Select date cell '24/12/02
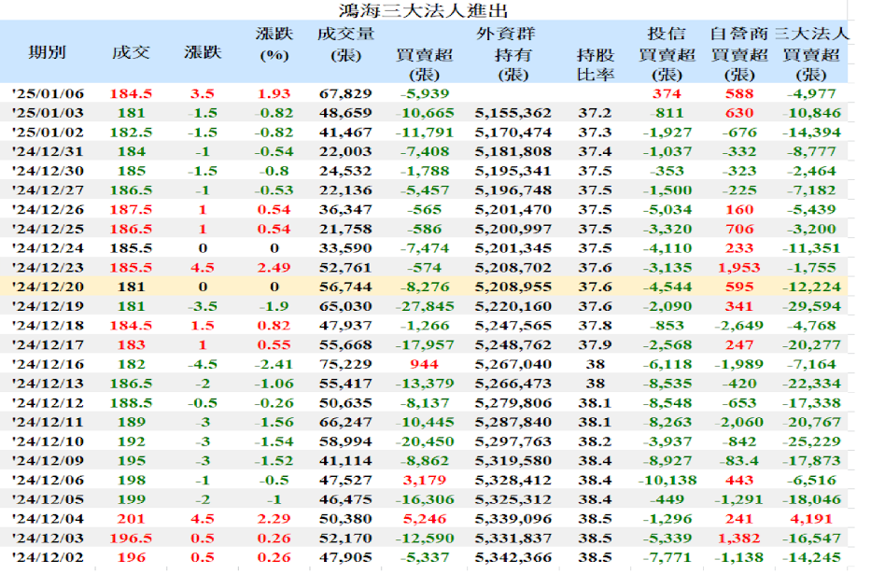Image resolution: width=871 pixels, height=588 pixels. pos(48,557)
